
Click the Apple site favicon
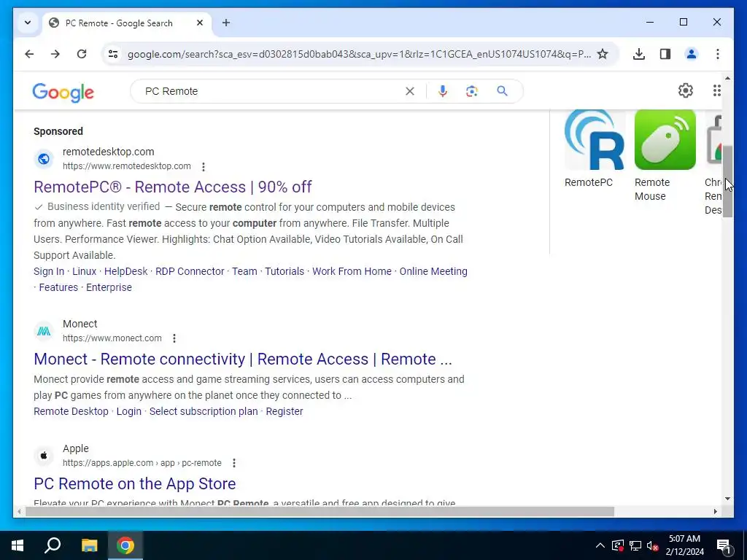click(43, 456)
